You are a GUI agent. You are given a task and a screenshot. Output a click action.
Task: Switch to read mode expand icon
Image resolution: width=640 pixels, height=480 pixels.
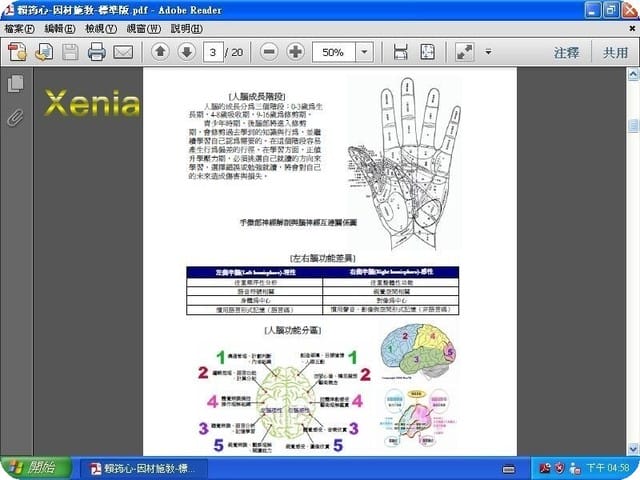(x=464, y=52)
